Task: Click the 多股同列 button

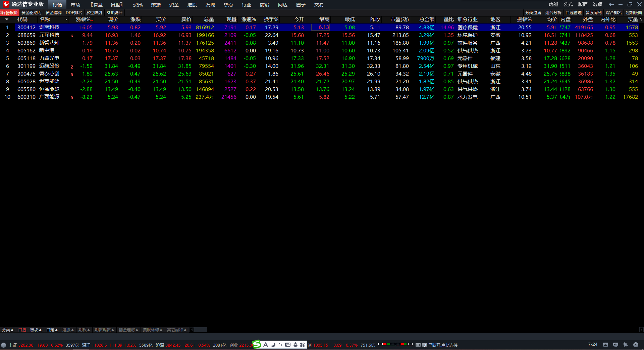Action: pyautogui.click(x=594, y=13)
